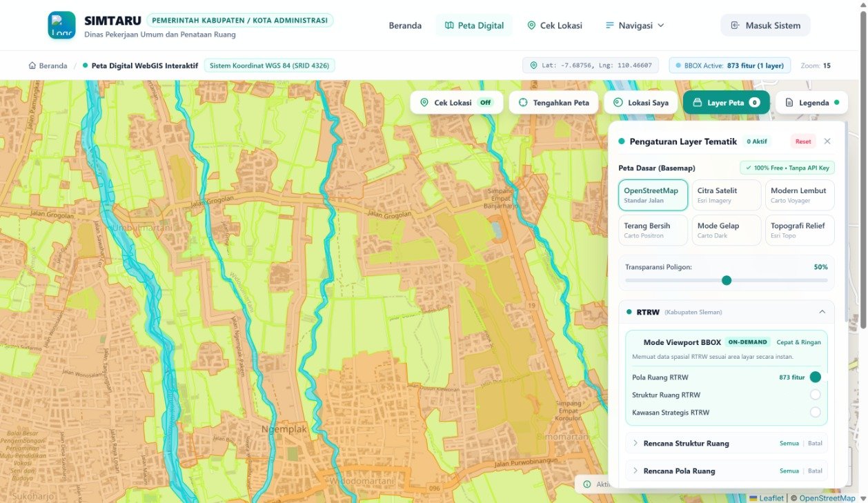Enable the Kawasan Strategis RTRW layer
Viewport: 868px width, 503px height.
click(x=816, y=413)
